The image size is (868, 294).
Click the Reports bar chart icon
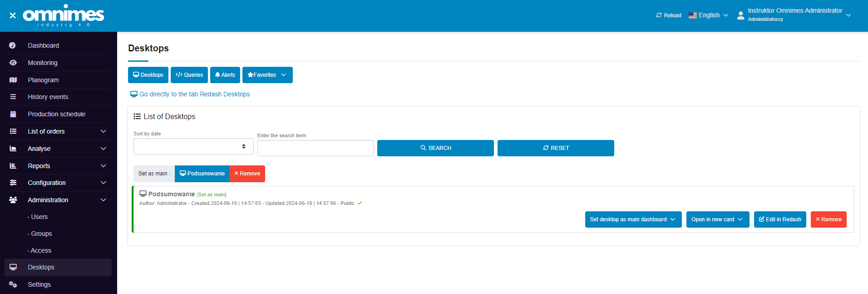click(x=13, y=166)
